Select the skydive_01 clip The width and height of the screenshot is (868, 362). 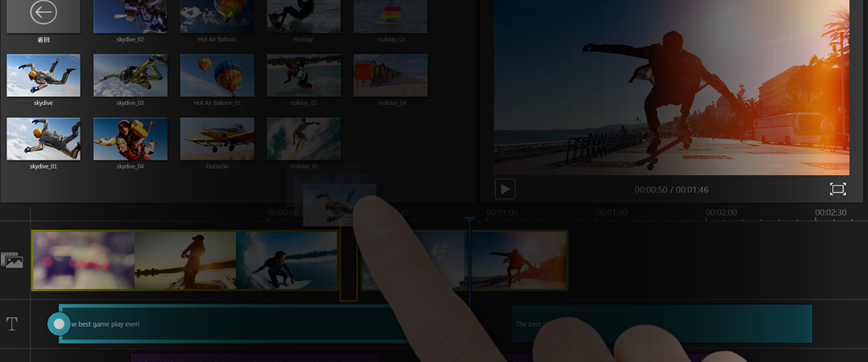43,139
